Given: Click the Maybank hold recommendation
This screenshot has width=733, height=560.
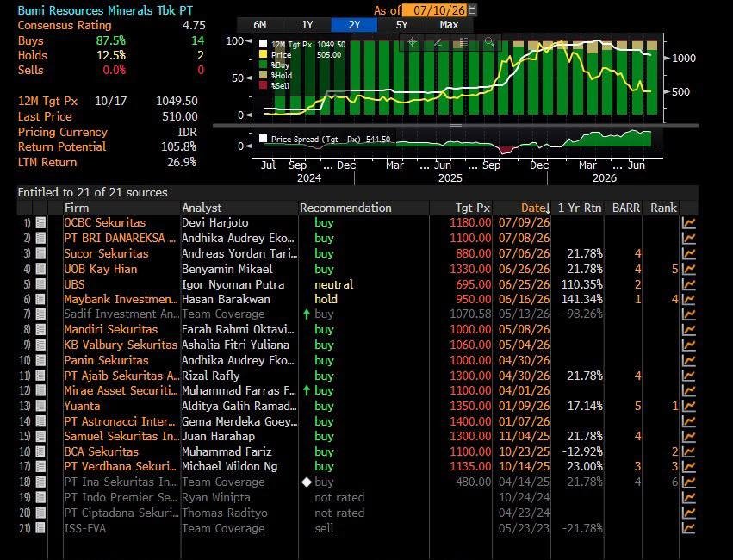Looking at the screenshot, I should click(x=326, y=299).
